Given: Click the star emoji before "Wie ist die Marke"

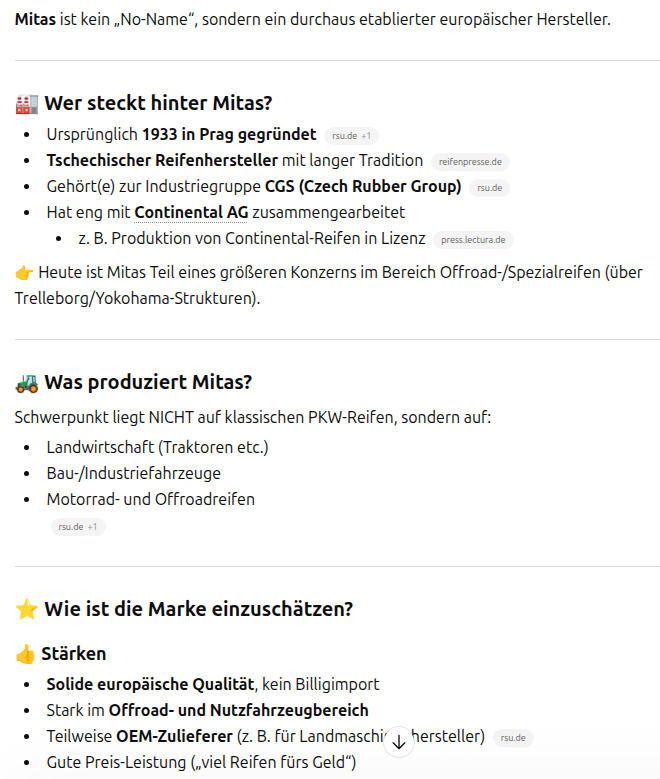Looking at the screenshot, I should tap(27, 609).
